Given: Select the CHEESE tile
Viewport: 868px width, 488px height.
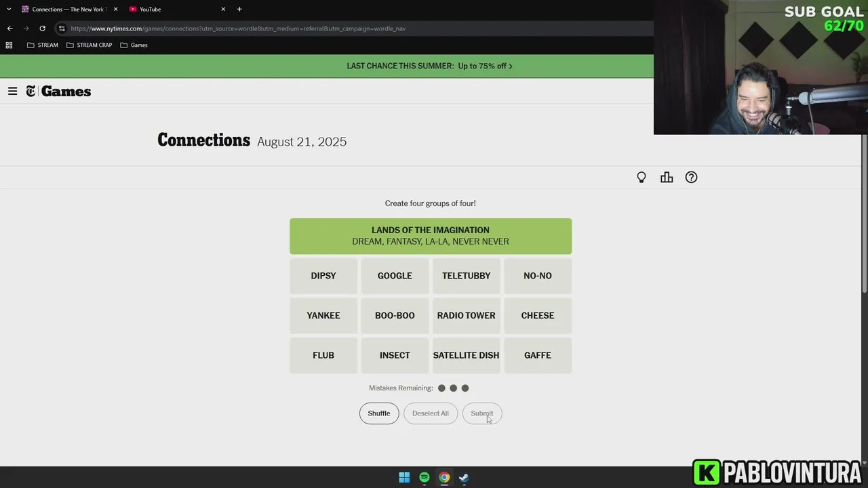Looking at the screenshot, I should 538,315.
